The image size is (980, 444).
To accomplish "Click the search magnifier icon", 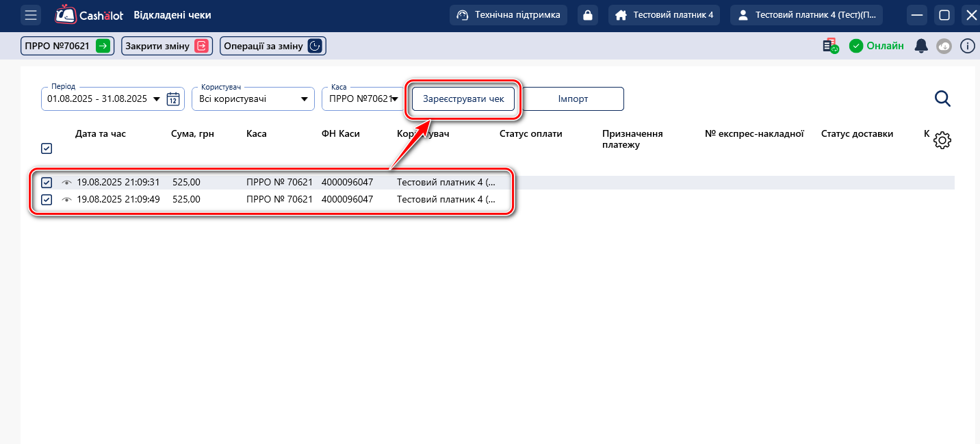I will (x=942, y=99).
